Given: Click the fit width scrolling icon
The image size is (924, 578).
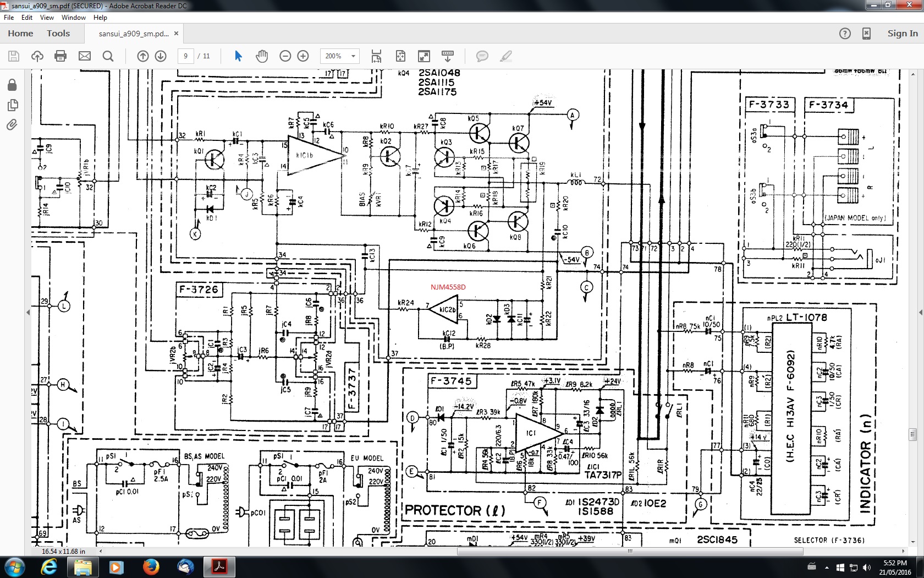Looking at the screenshot, I should click(x=376, y=56).
